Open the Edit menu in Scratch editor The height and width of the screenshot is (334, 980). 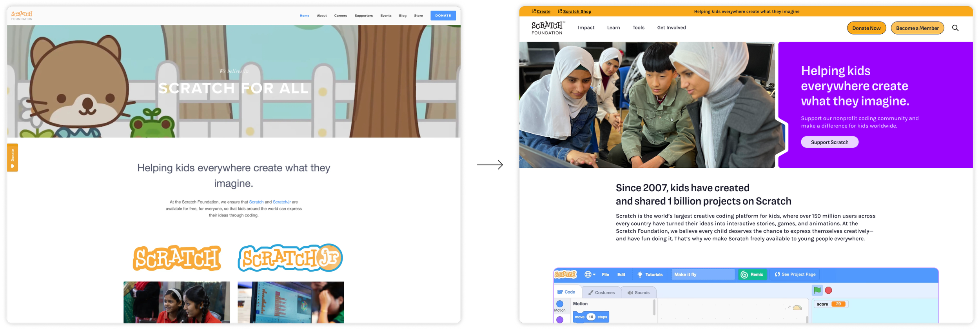pyautogui.click(x=621, y=274)
